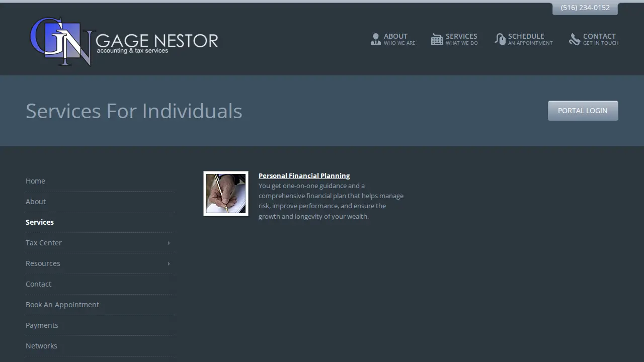
Task: Expand the Tax Center submenu arrow
Action: pos(169,243)
